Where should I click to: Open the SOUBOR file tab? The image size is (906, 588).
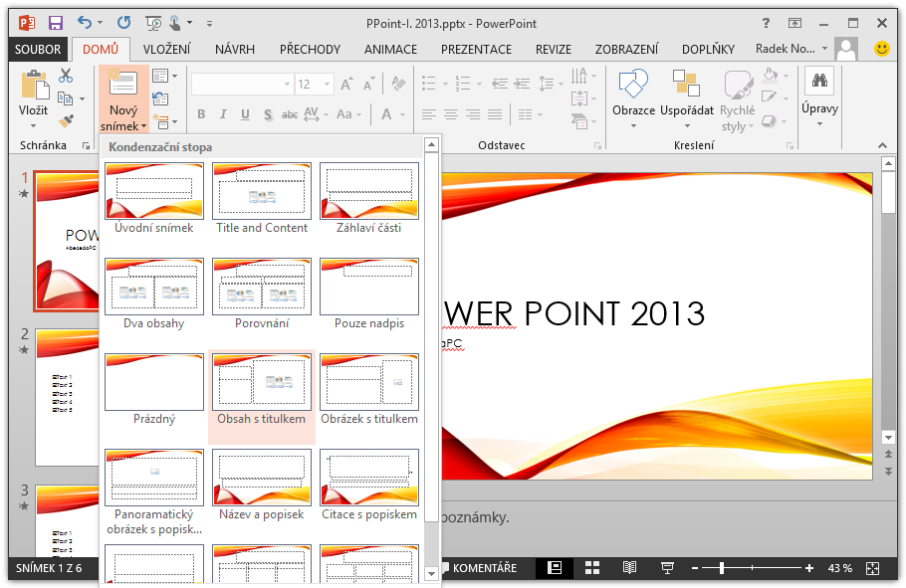[38, 49]
